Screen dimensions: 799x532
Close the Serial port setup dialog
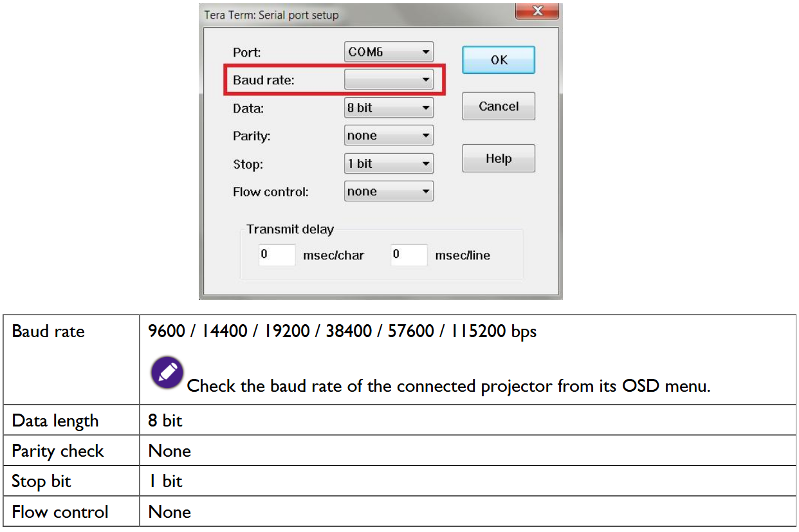pos(537,11)
